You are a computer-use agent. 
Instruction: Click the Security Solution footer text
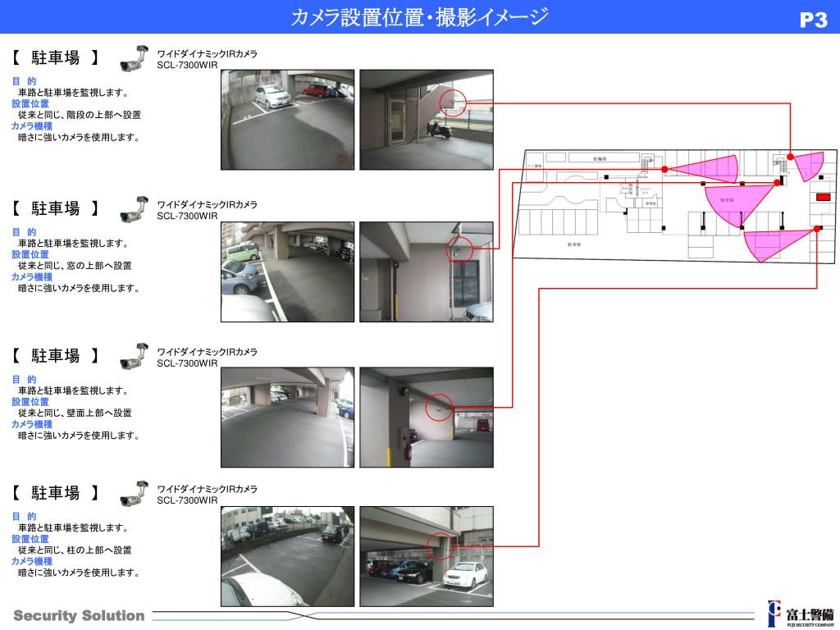(x=79, y=616)
